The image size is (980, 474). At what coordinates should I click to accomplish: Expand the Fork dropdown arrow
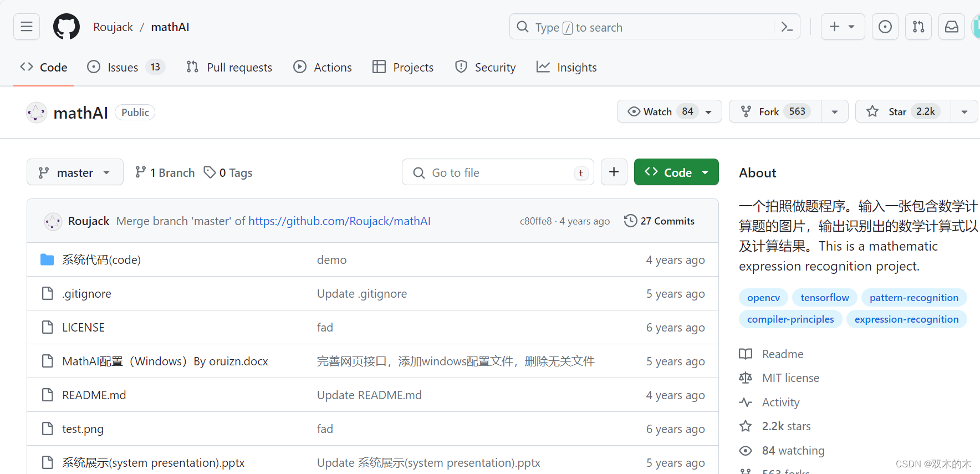835,111
